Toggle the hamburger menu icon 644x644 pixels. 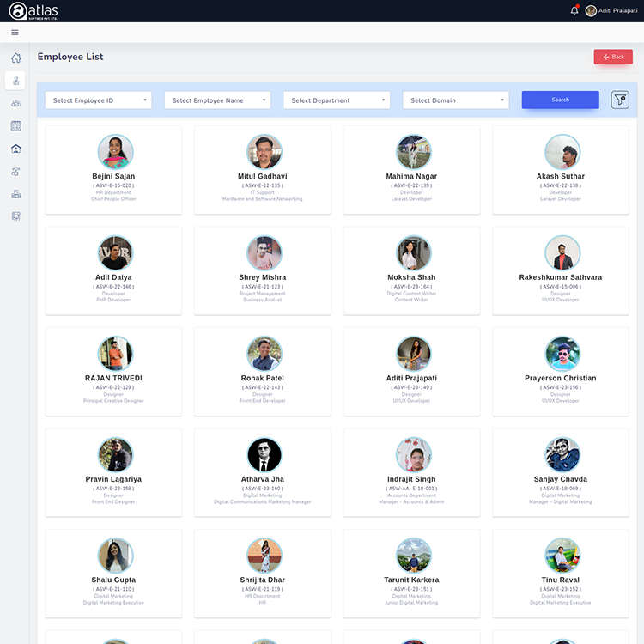point(15,33)
